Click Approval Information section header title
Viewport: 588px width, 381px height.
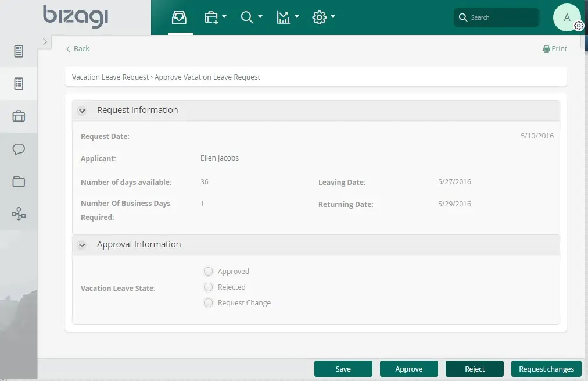(x=139, y=244)
